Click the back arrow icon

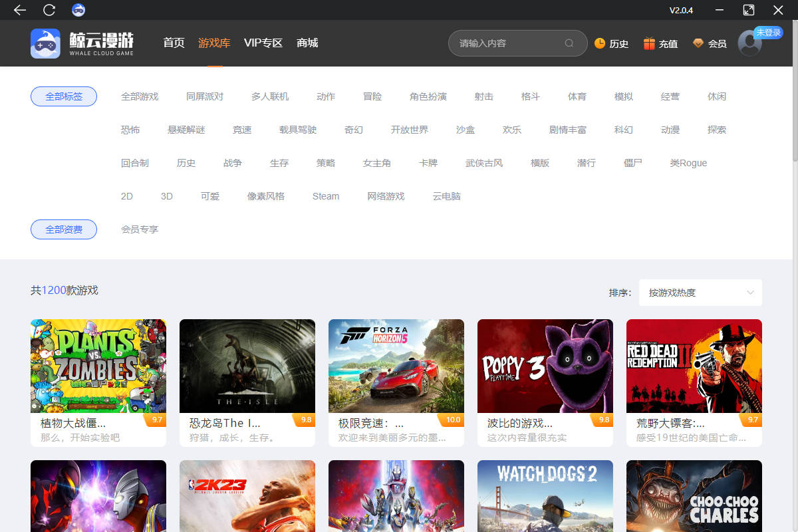click(20, 10)
